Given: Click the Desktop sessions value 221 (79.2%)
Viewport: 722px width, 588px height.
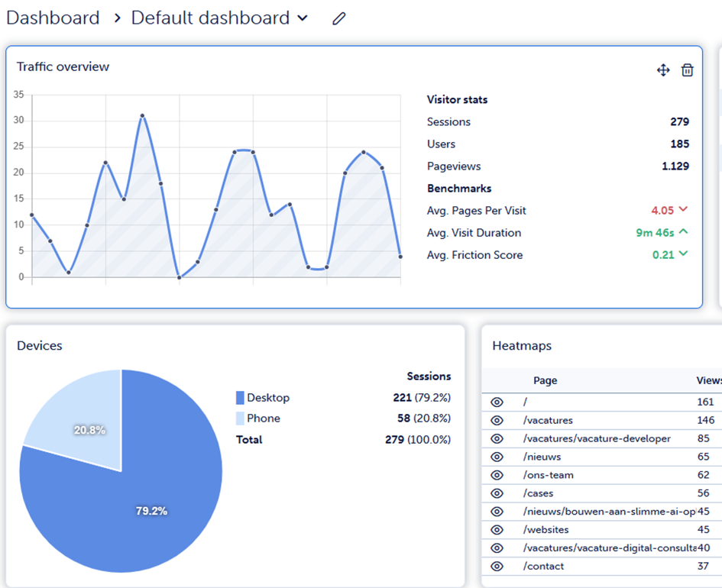Looking at the screenshot, I should 422,398.
